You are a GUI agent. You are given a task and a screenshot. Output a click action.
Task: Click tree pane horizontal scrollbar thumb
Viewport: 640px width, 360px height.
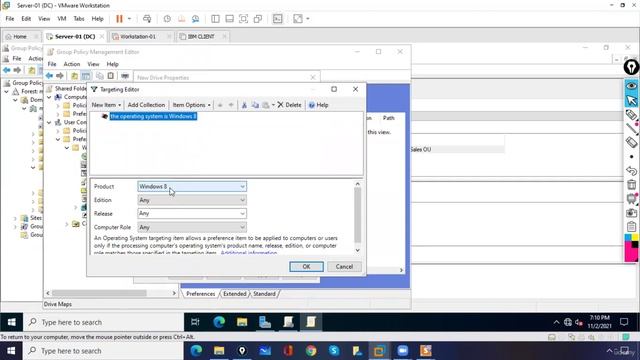click(x=99, y=293)
